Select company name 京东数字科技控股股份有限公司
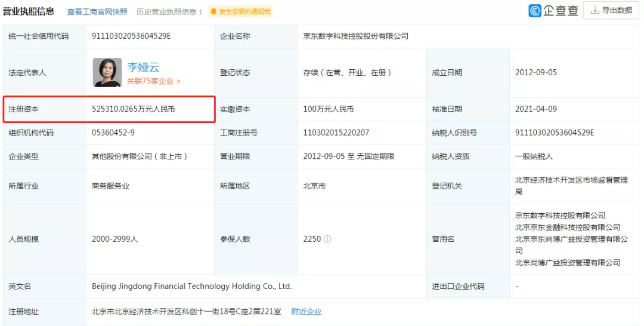644x326 pixels. pyautogui.click(x=355, y=36)
